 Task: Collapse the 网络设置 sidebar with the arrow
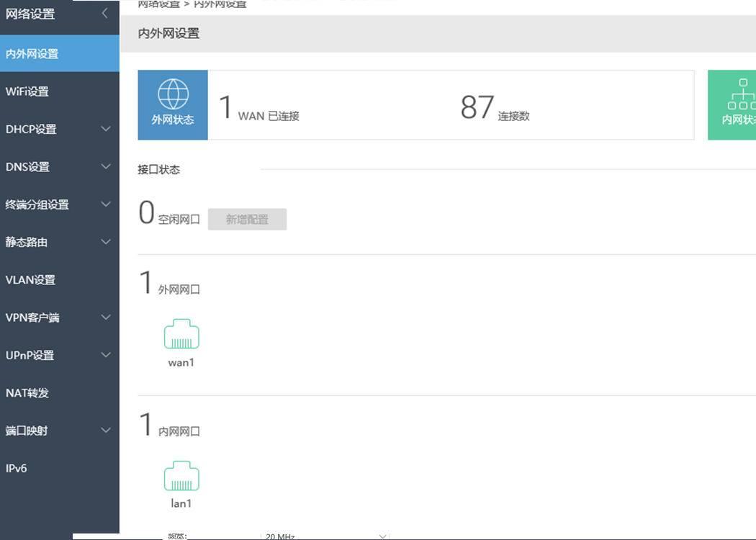(105, 14)
